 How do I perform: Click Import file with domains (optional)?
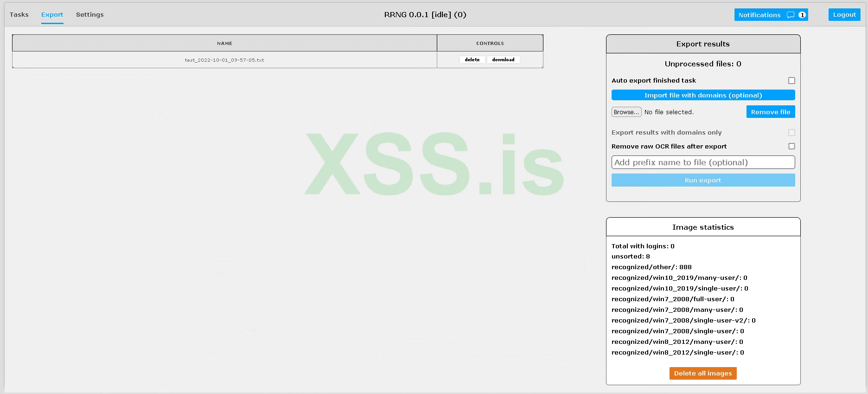pyautogui.click(x=703, y=95)
